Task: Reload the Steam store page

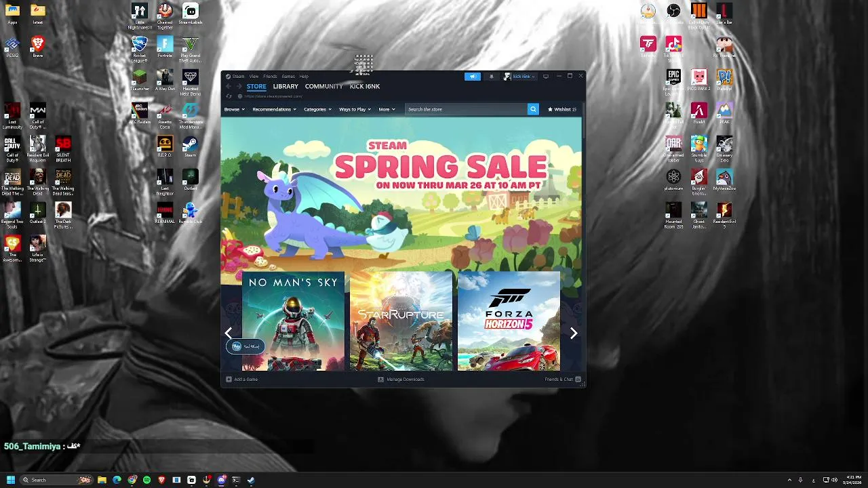Action: pos(229,96)
